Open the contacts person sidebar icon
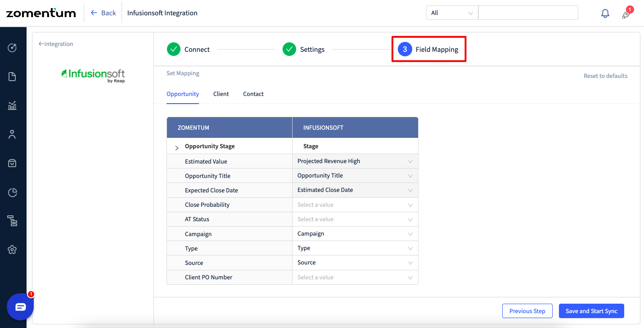Screen dimensions: 644x328 tap(12, 134)
